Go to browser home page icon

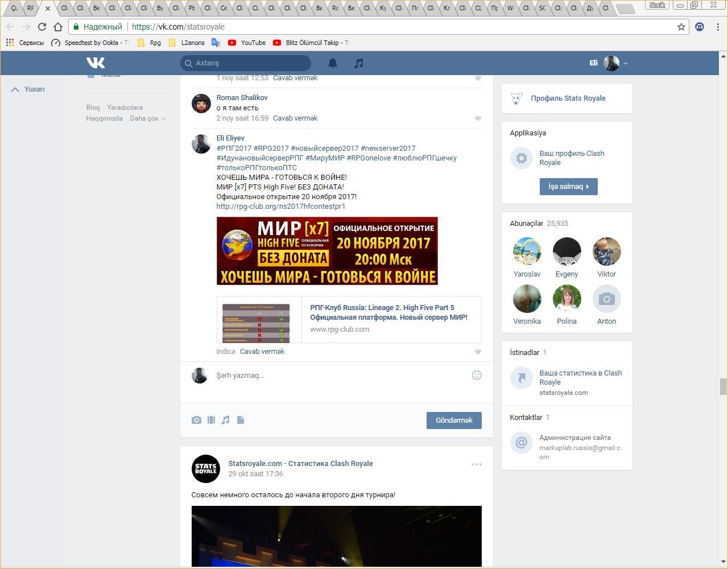(57, 27)
